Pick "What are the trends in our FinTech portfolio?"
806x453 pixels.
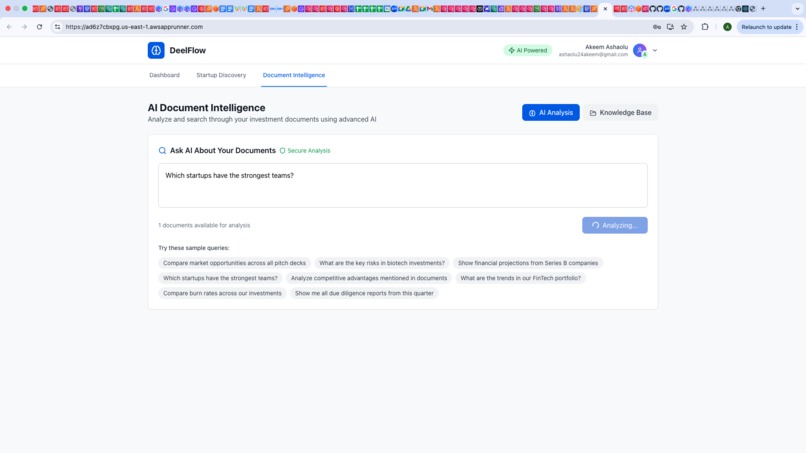pos(520,278)
